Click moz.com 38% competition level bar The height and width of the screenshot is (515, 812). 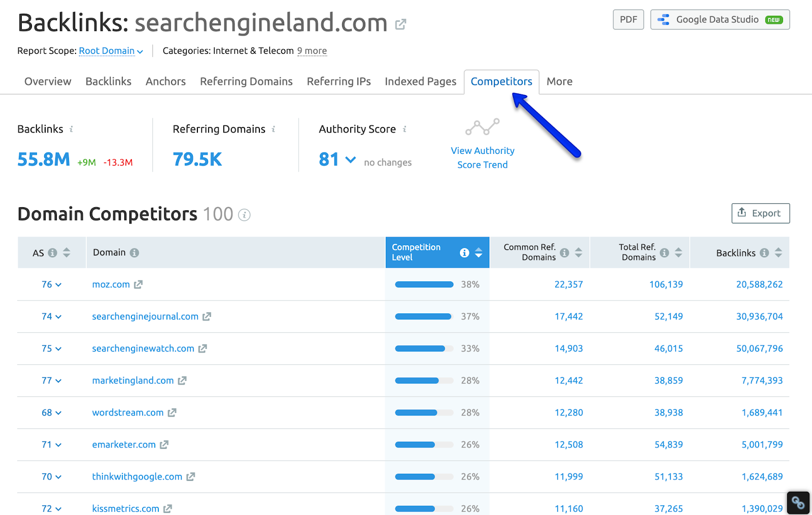click(424, 284)
